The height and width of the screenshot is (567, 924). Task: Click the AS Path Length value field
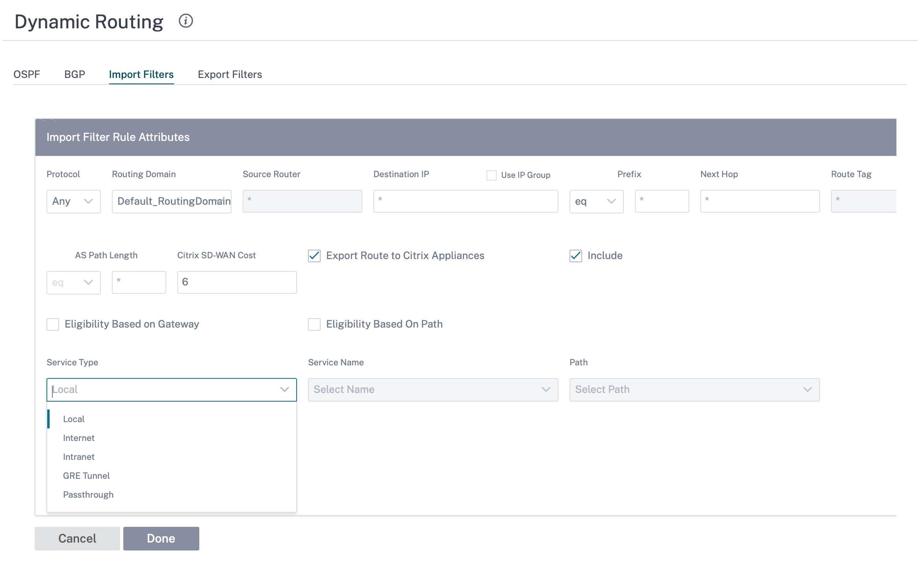click(x=139, y=282)
